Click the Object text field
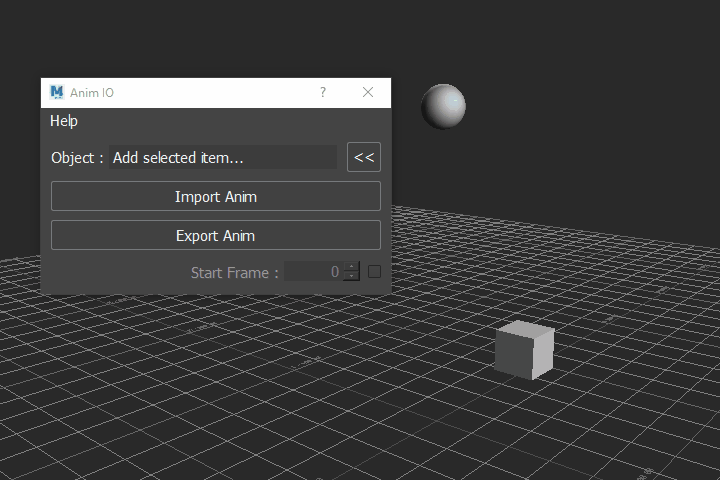The height and width of the screenshot is (480, 720). tap(223, 158)
